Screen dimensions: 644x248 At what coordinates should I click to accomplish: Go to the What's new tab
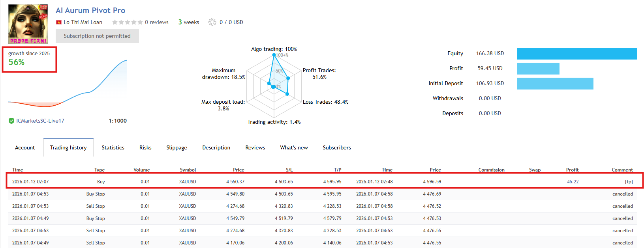(x=294, y=148)
